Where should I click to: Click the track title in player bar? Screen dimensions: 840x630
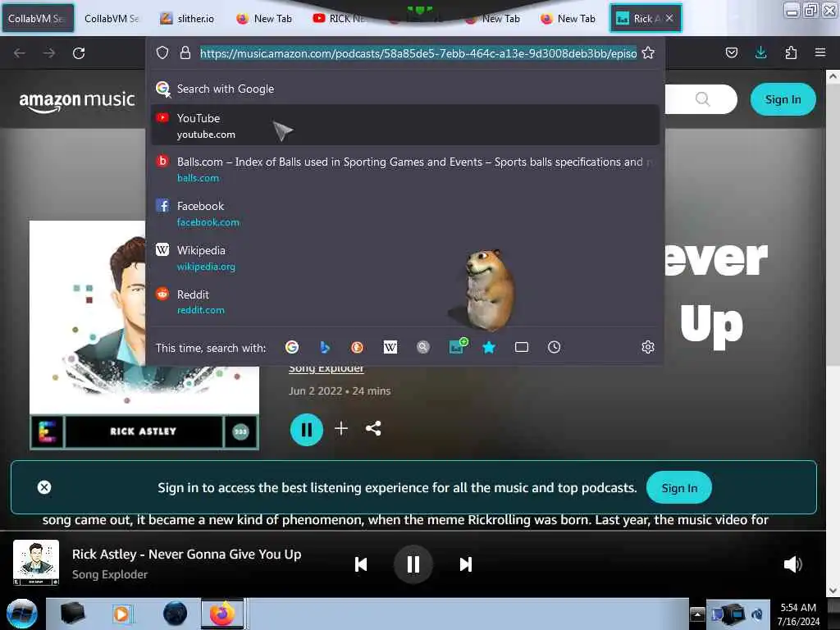coord(186,554)
